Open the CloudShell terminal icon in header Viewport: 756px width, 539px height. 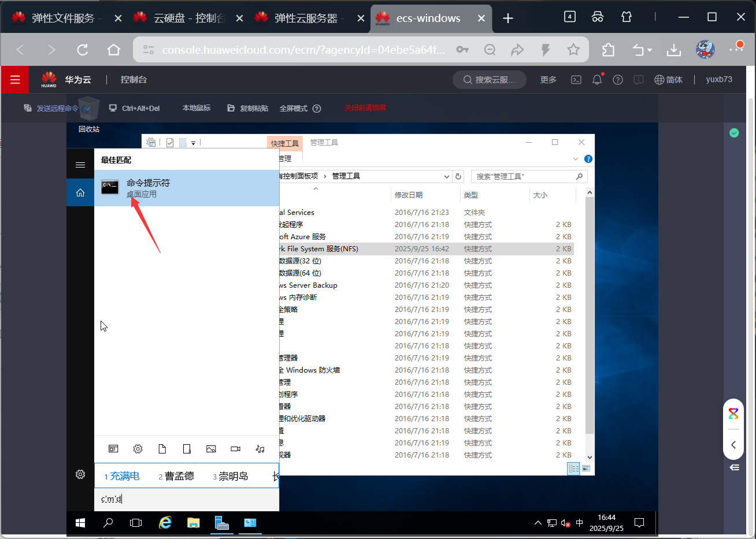(576, 80)
